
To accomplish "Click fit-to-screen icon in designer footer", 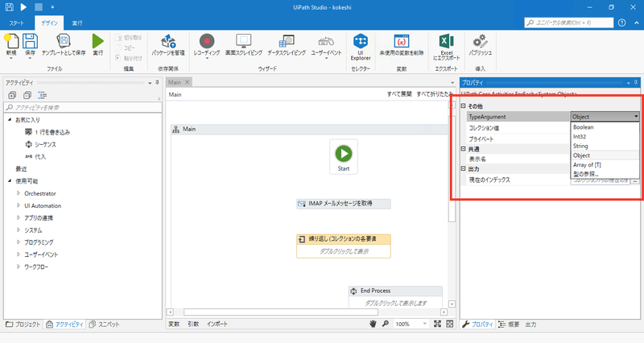I will (437, 324).
